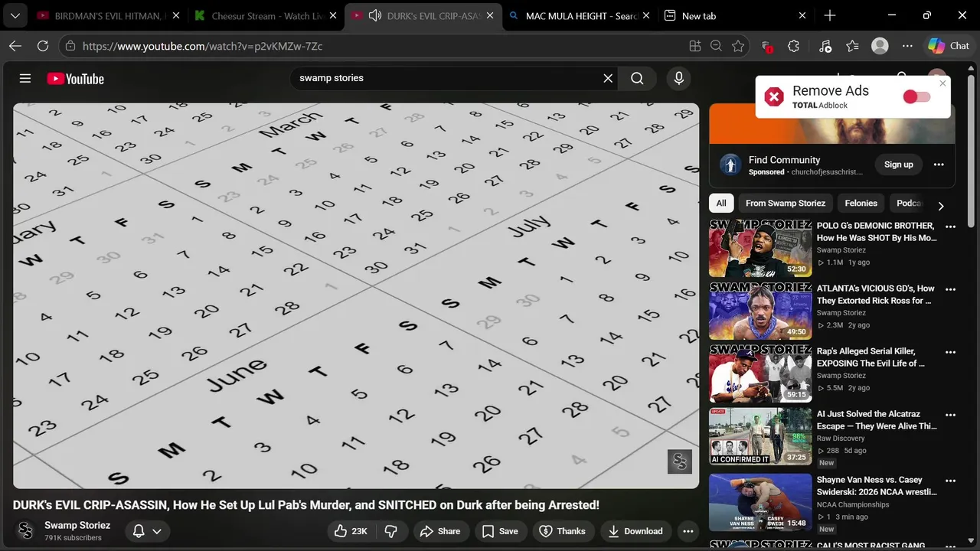This screenshot has width=980, height=551.
Task: Open notification bell dropdown for Swamp Storiez
Action: click(x=147, y=531)
